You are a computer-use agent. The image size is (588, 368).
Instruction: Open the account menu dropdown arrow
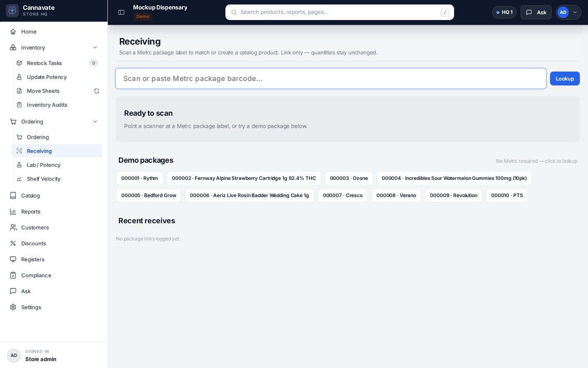[x=575, y=12]
